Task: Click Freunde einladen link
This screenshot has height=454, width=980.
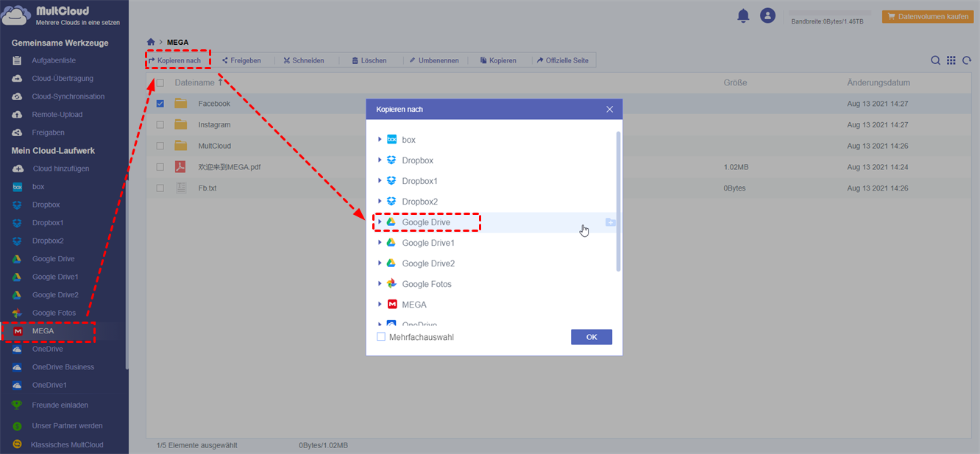Action: point(60,405)
